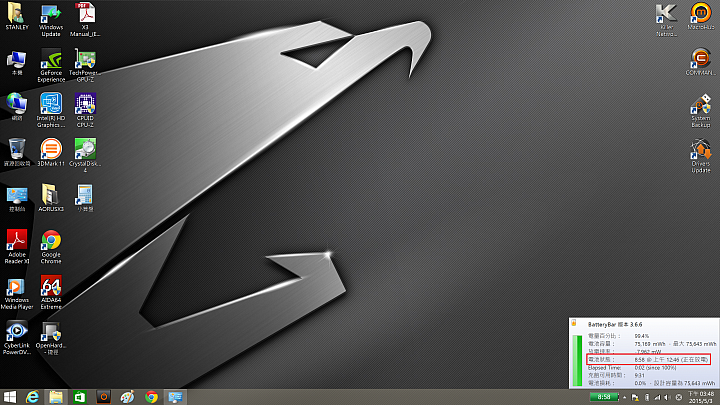Launch the Drivers Update shortcut
Image resolution: width=720 pixels, height=405 pixels.
[x=701, y=156]
